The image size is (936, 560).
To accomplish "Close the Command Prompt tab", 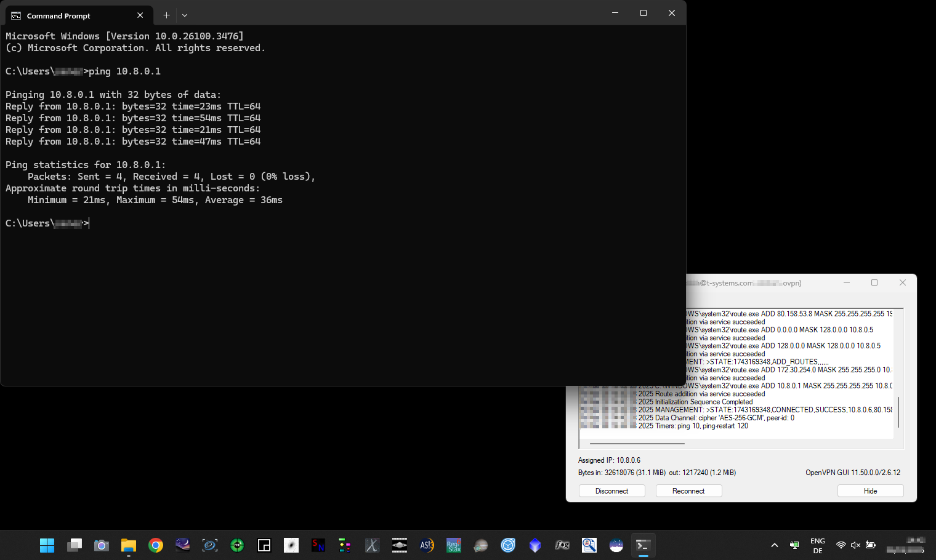I will tap(140, 15).
